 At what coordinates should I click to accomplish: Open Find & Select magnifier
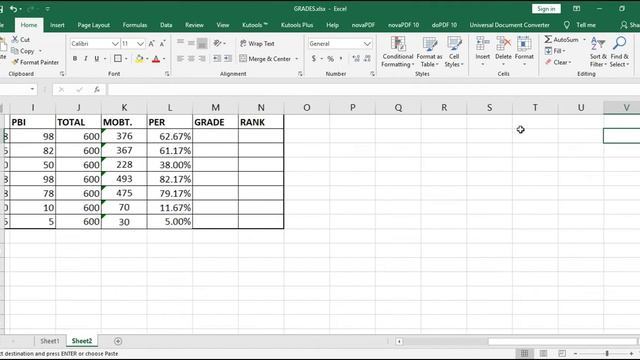619,51
